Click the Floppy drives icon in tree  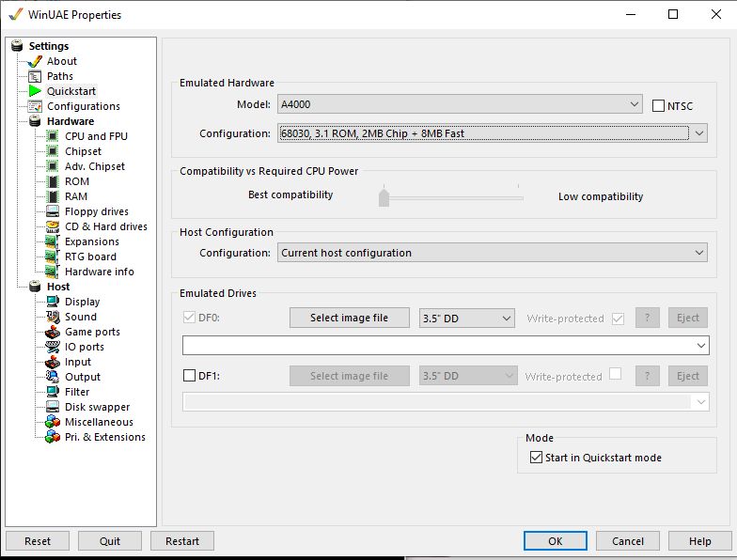[53, 211]
